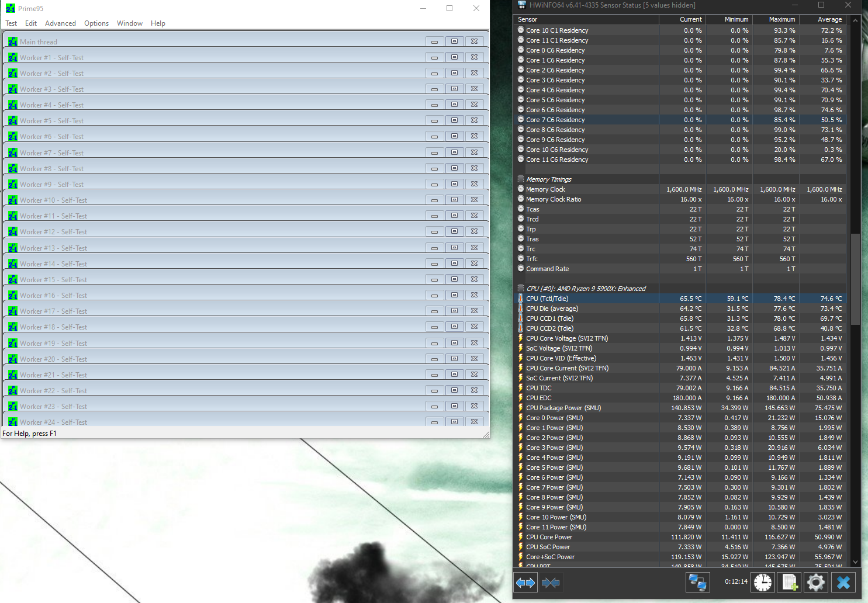Screen dimensions: 868x603
Task: Select the Core 0 Power (SMU) row
Action: point(680,418)
